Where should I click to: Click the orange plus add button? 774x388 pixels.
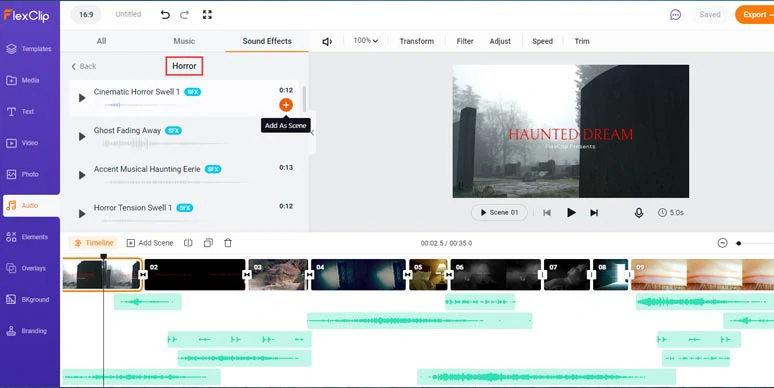coord(286,105)
